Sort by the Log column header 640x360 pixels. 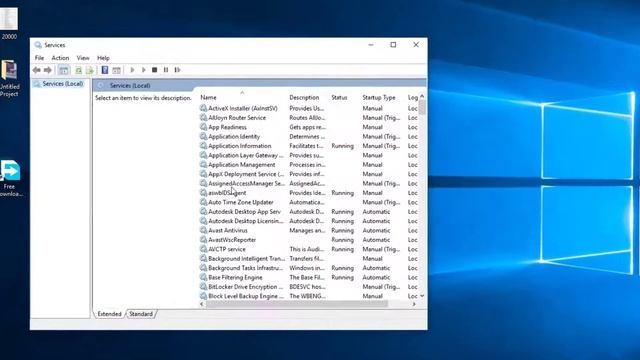point(413,98)
